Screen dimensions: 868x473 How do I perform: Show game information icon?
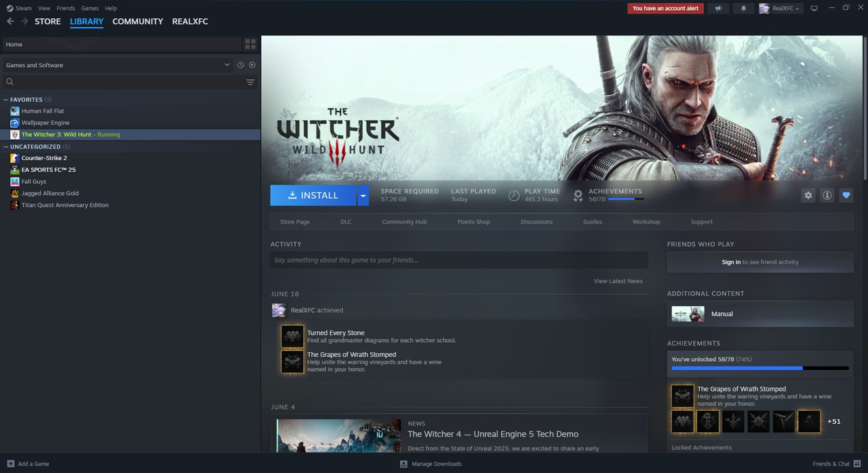click(x=827, y=195)
